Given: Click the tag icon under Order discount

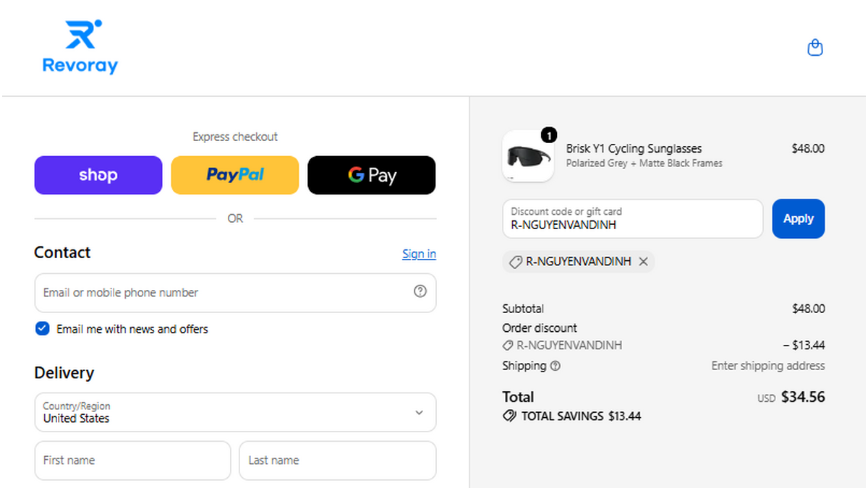Looking at the screenshot, I should [508, 346].
